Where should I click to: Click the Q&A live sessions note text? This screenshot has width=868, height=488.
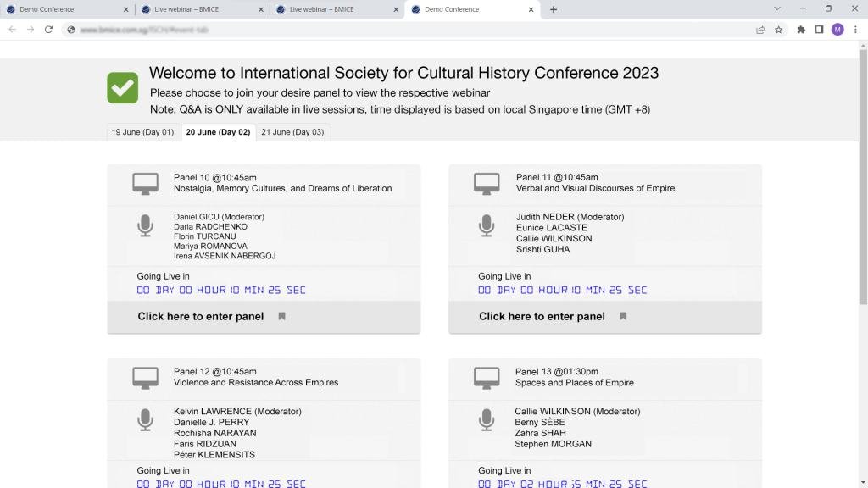click(x=400, y=109)
